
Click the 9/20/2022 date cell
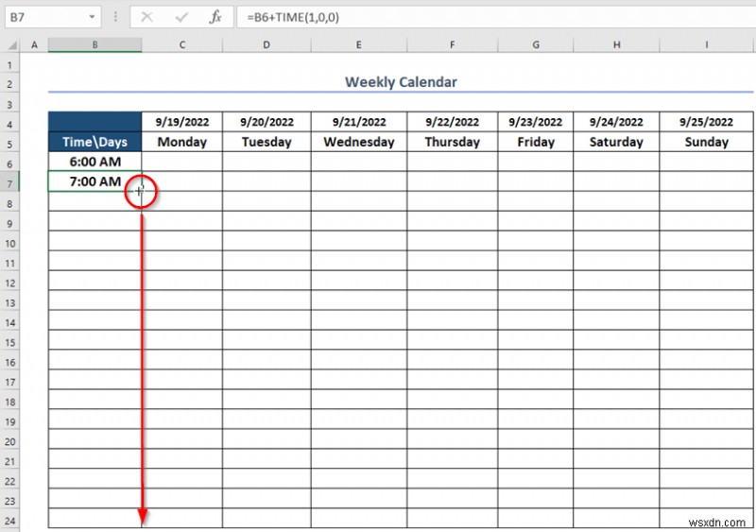point(266,122)
